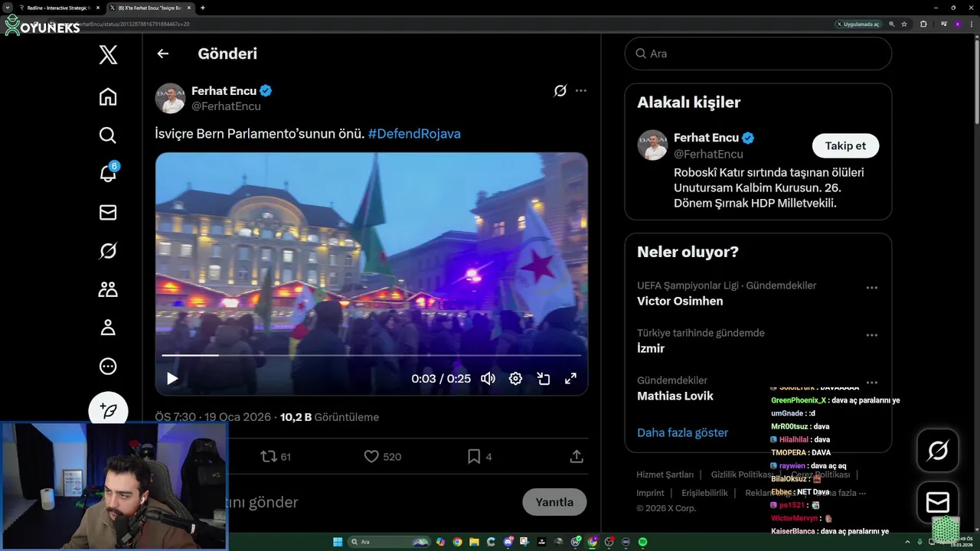Open video settings gear
Viewport: 980px width, 551px height.
pos(515,379)
